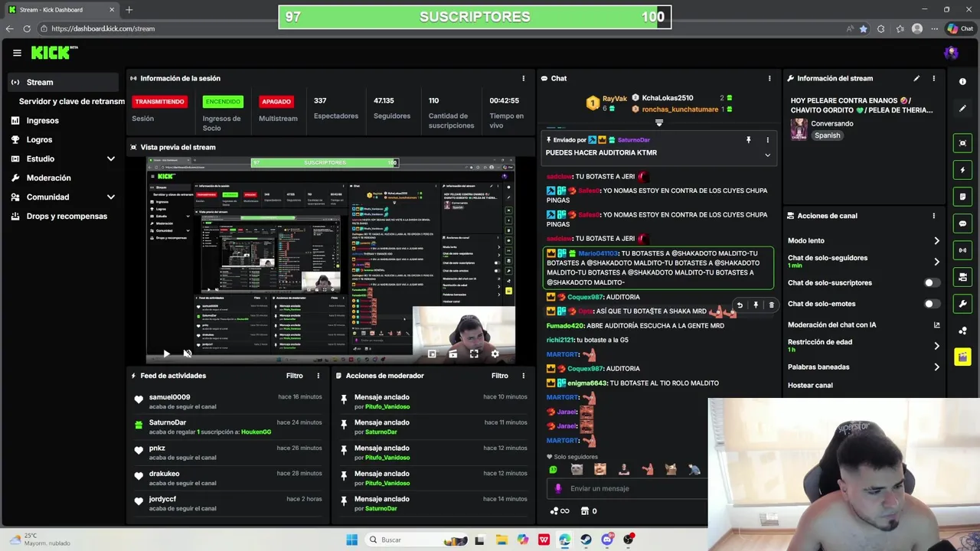Open the Chat panel three-dot menu
The image size is (980, 551).
[x=769, y=78]
